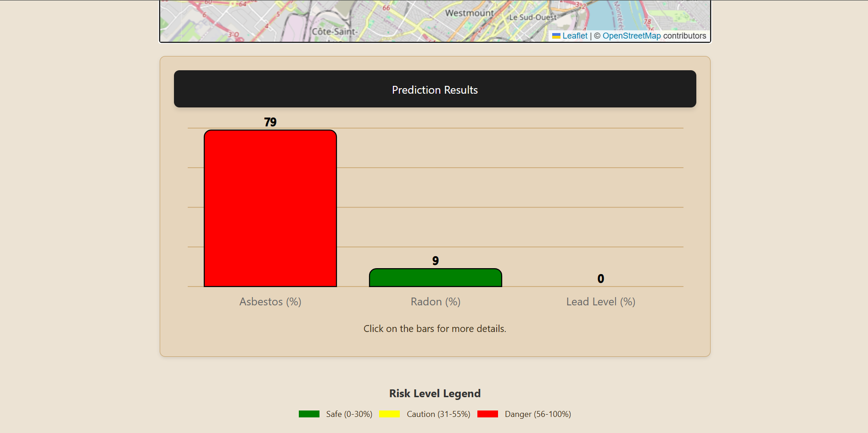868x433 pixels.
Task: Click the Le Sud-Ouest map label
Action: pyautogui.click(x=533, y=17)
